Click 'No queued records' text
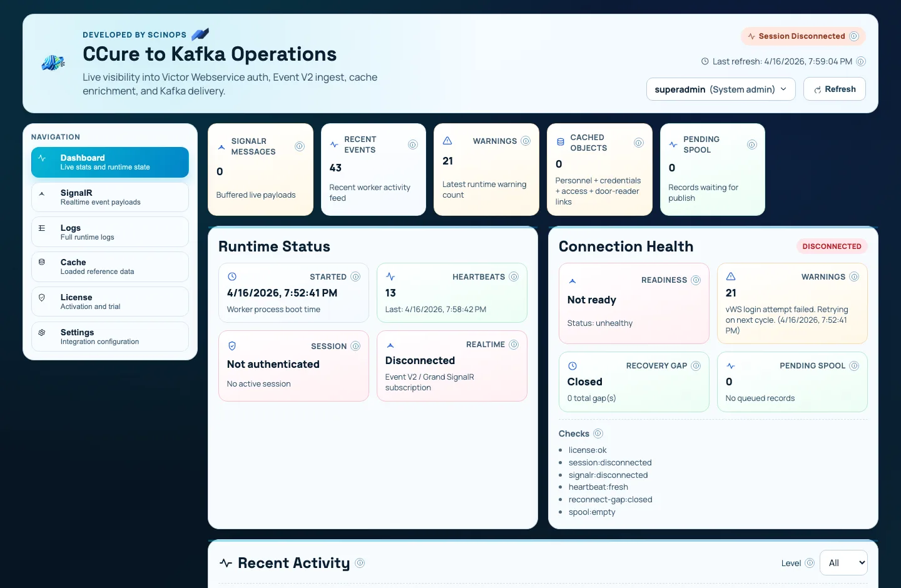The width and height of the screenshot is (901, 588). [760, 398]
